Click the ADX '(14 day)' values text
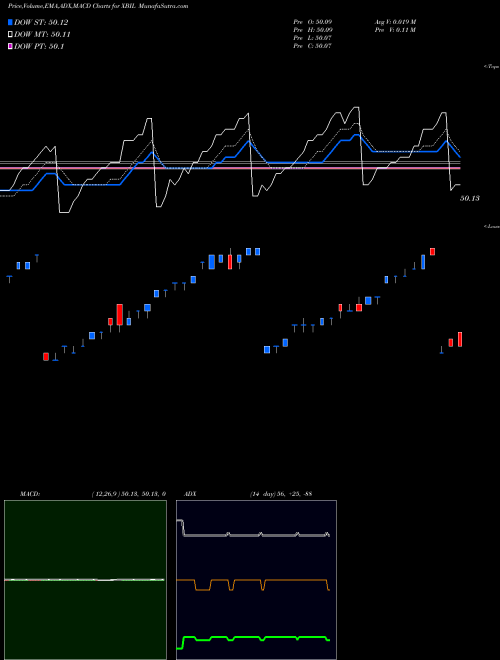 [281, 494]
